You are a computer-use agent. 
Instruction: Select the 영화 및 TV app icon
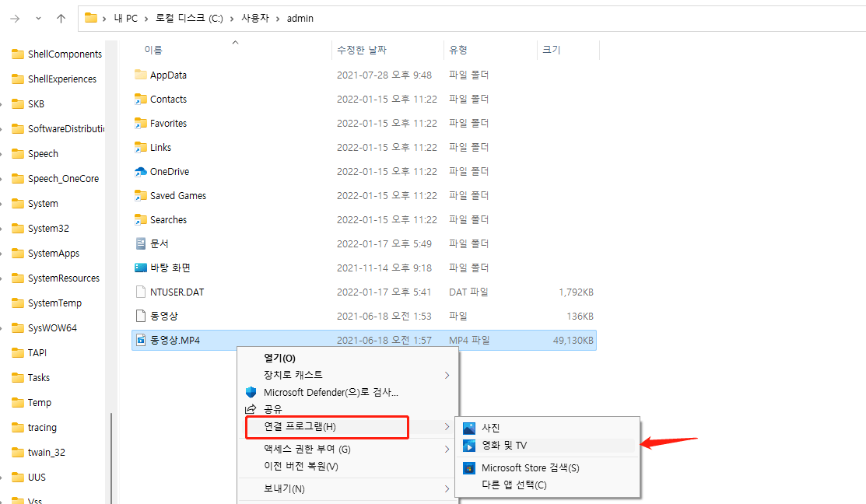coord(470,446)
